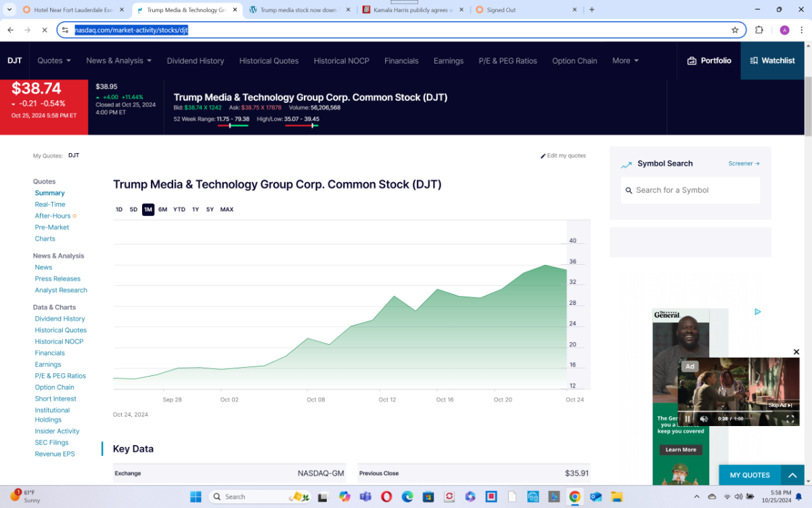Open the Chrome extensions puzzle icon

[759, 30]
